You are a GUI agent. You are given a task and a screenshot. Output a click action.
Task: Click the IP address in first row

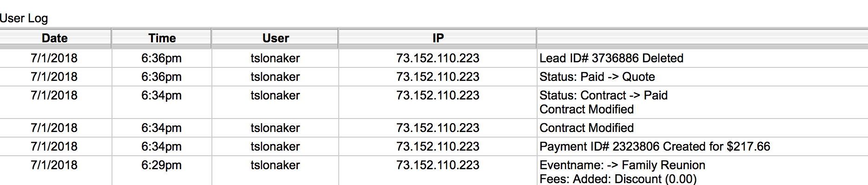[x=438, y=58]
